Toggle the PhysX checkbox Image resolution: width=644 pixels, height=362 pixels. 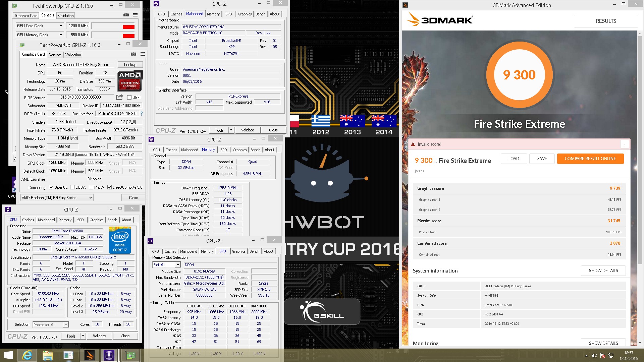coord(91,187)
